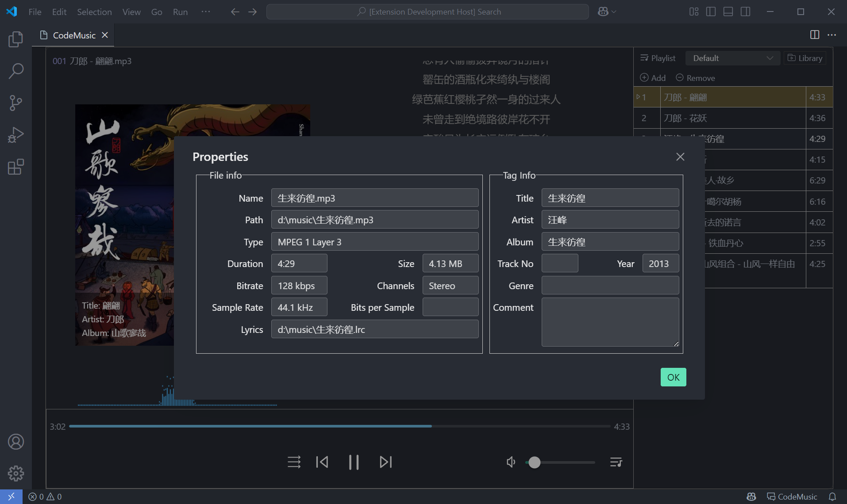This screenshot has width=847, height=504.
Task: Click Remove from playlist
Action: (695, 78)
